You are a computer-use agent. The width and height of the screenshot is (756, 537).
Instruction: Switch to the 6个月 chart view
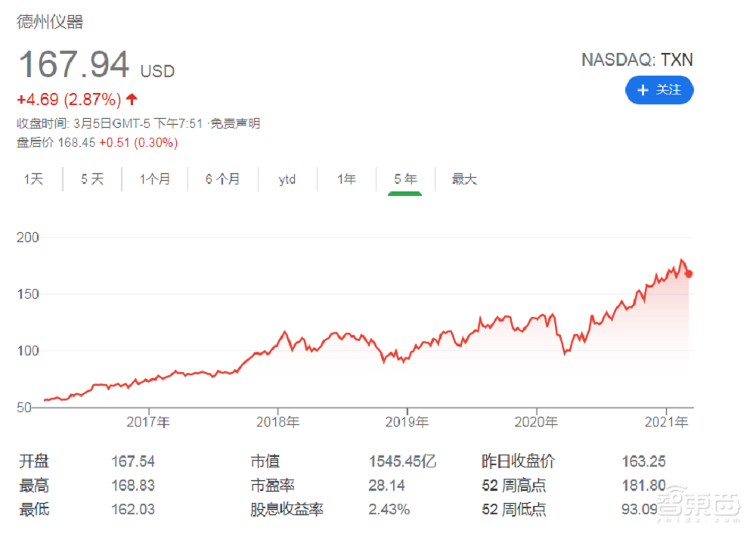pyautogui.click(x=222, y=179)
